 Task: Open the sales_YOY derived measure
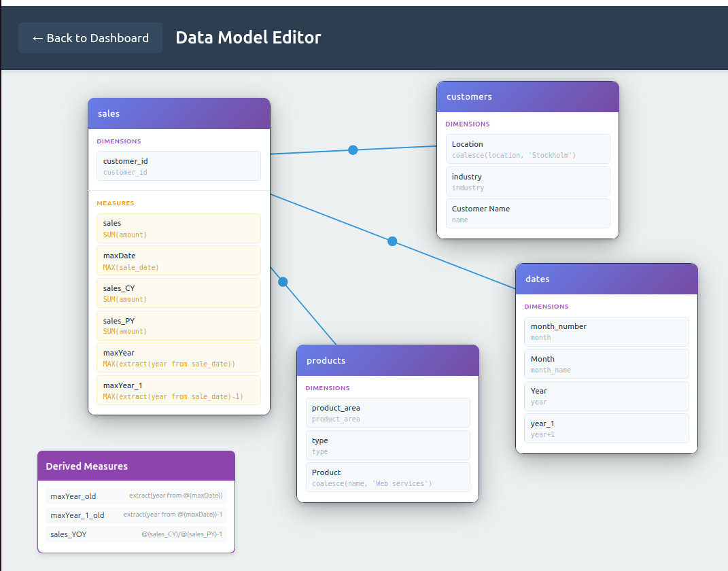click(x=136, y=534)
